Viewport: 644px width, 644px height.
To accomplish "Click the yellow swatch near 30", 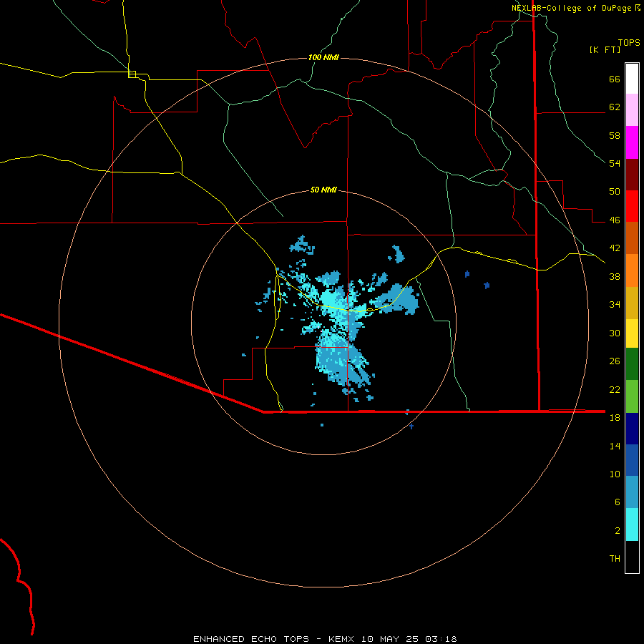I will click(632, 333).
